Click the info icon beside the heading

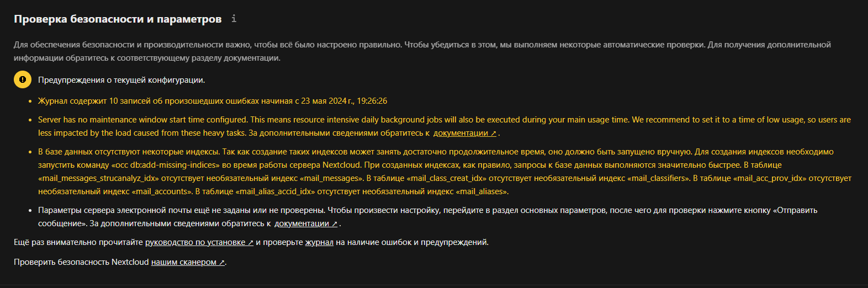[234, 19]
